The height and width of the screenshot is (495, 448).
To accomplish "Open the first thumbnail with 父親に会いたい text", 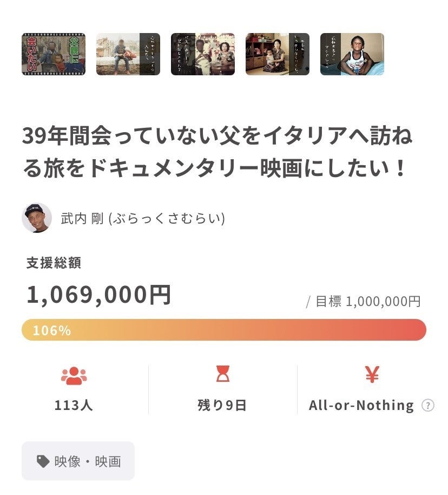I will [x=54, y=54].
